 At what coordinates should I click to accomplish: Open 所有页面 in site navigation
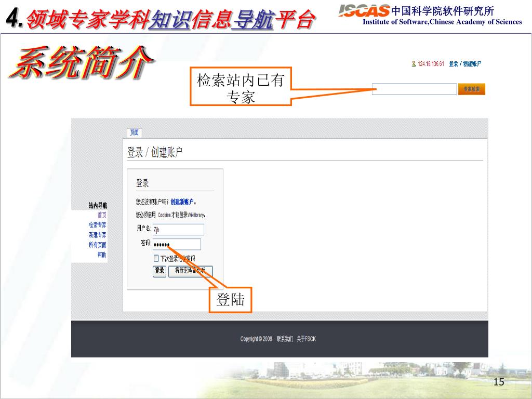(x=98, y=245)
